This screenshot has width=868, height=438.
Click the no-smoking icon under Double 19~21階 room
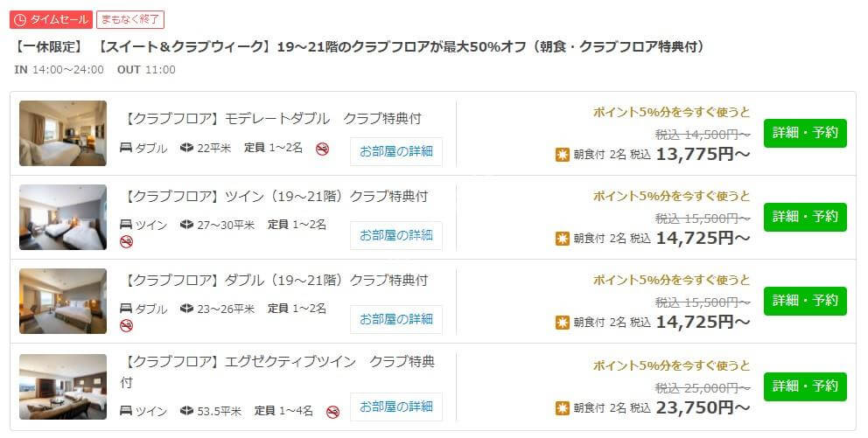pos(127,325)
